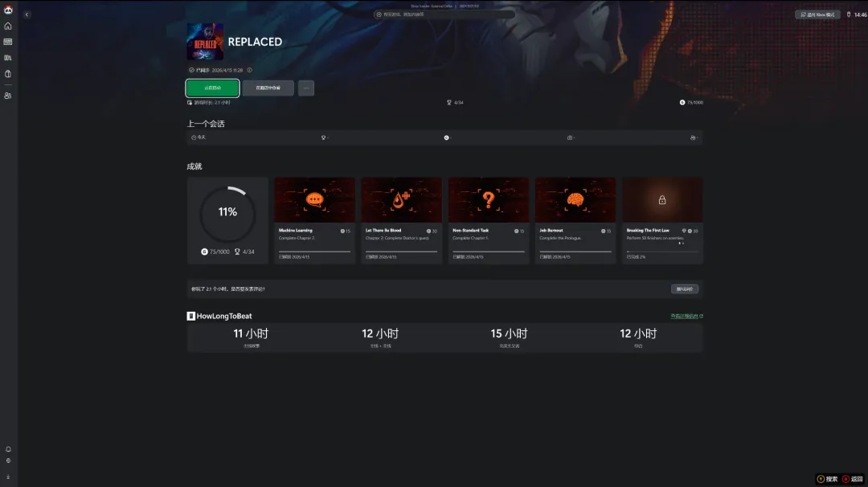Open the Job Burnout brain image
The height and width of the screenshot is (487, 868).
pos(575,200)
